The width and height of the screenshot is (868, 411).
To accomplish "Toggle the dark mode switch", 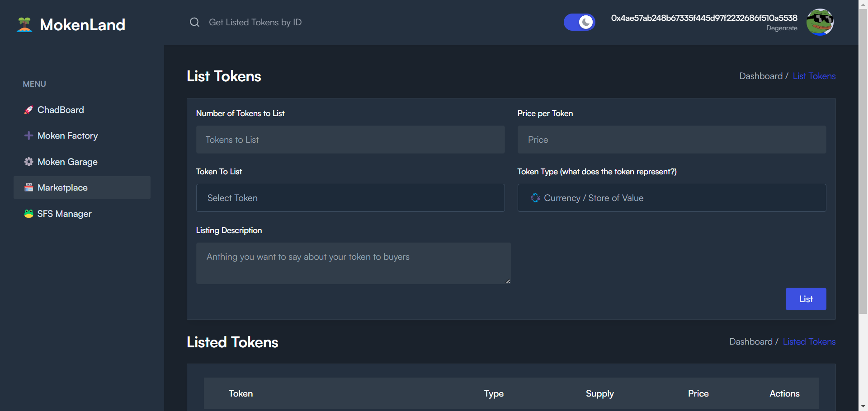I will tap(579, 22).
